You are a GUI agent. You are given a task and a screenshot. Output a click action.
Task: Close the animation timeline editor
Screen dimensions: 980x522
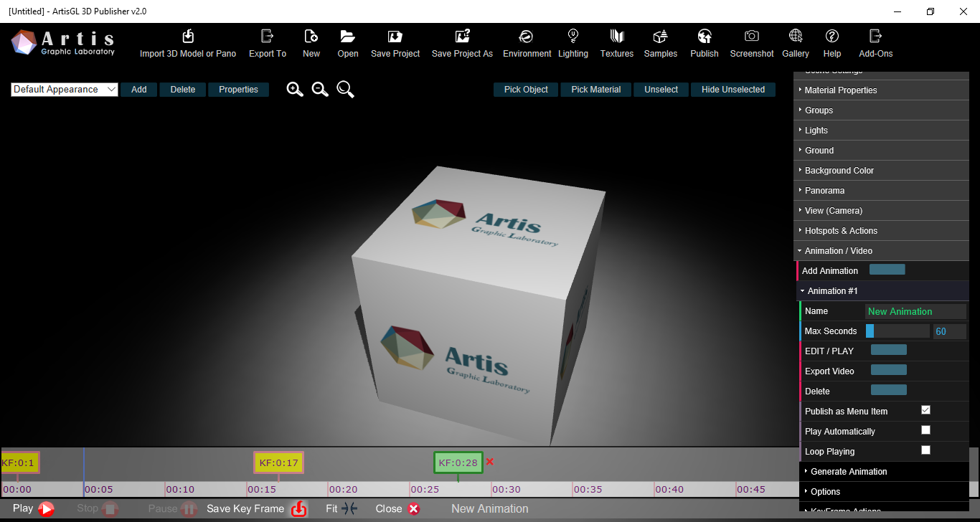(x=397, y=509)
